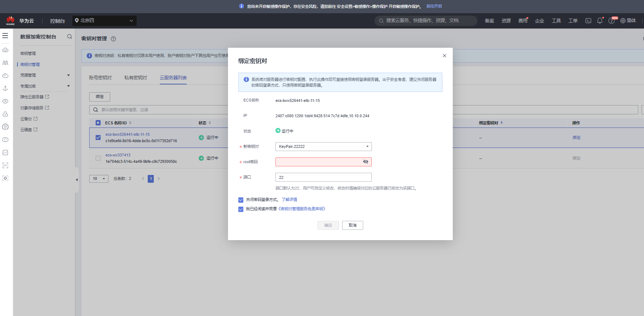Open the 北京四 region selector
Image resolution: width=644 pixels, height=316 pixels.
point(105,21)
